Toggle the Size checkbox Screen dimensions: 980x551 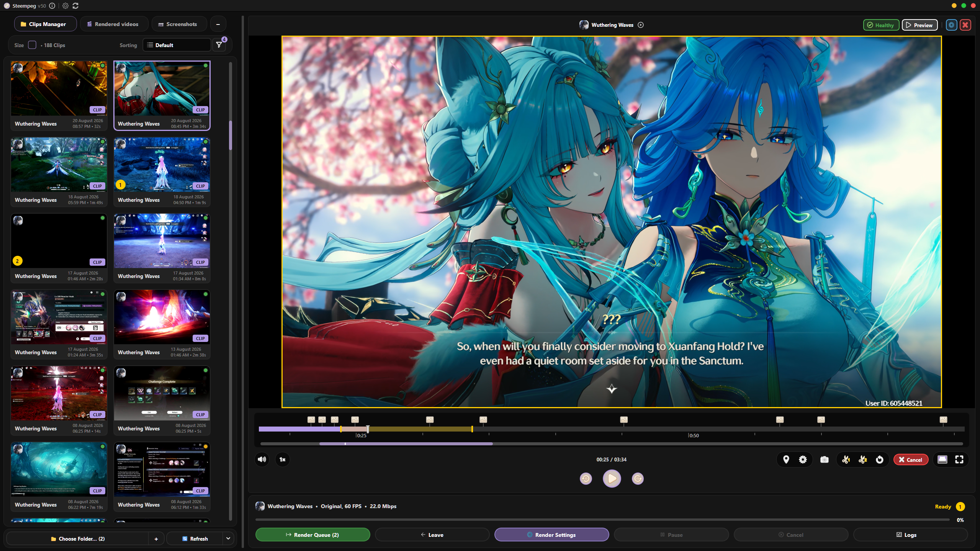tap(32, 45)
